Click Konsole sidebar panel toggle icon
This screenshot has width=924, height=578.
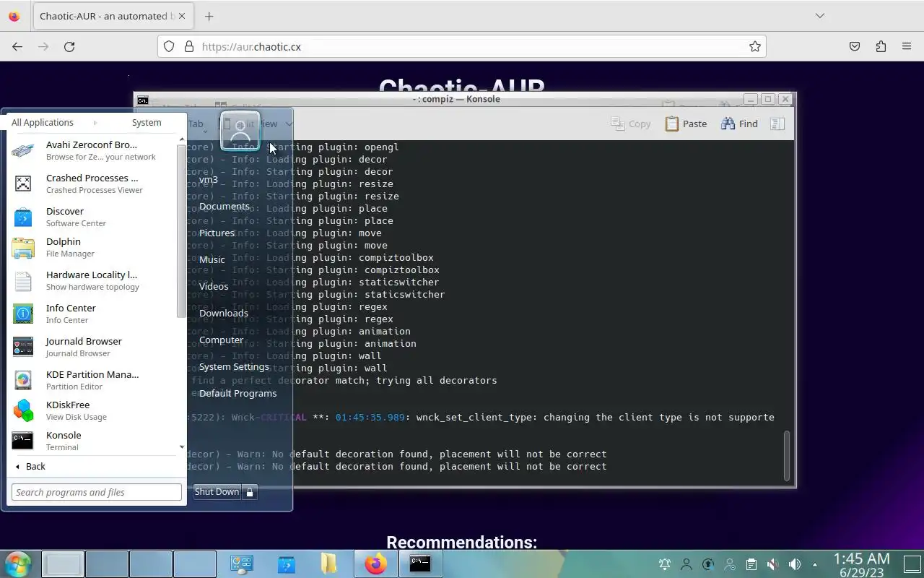pyautogui.click(x=777, y=124)
